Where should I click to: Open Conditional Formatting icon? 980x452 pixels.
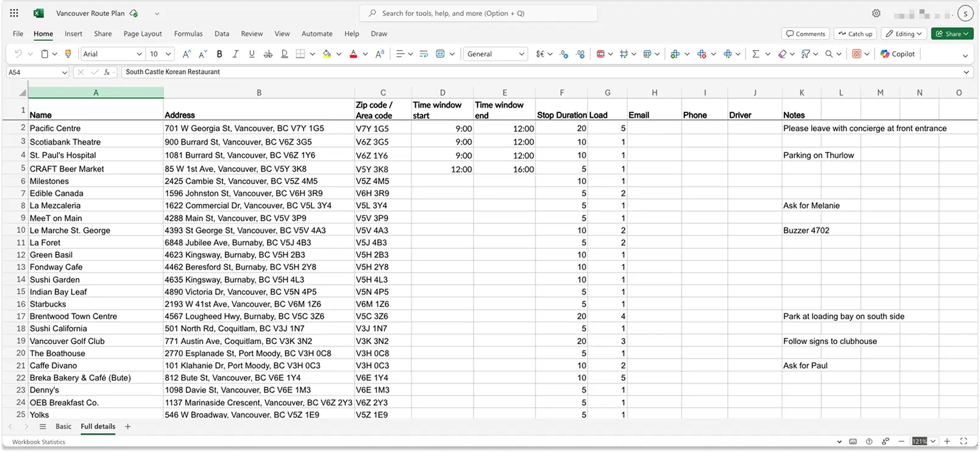[x=600, y=54]
